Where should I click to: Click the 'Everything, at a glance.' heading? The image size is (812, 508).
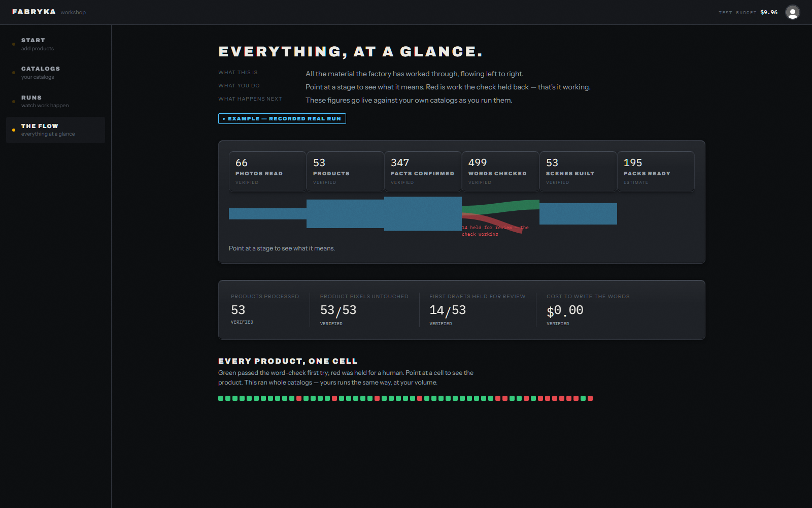coord(350,52)
